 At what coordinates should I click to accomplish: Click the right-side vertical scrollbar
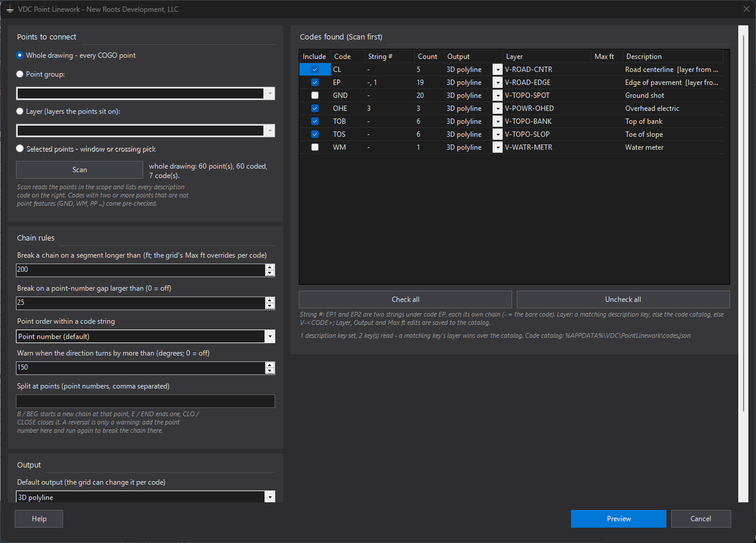pyautogui.click(x=744, y=224)
